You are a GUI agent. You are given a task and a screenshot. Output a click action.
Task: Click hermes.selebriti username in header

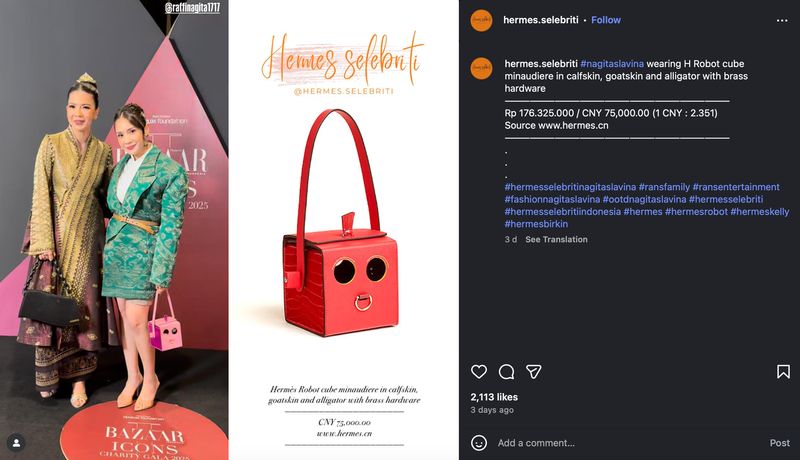click(540, 20)
